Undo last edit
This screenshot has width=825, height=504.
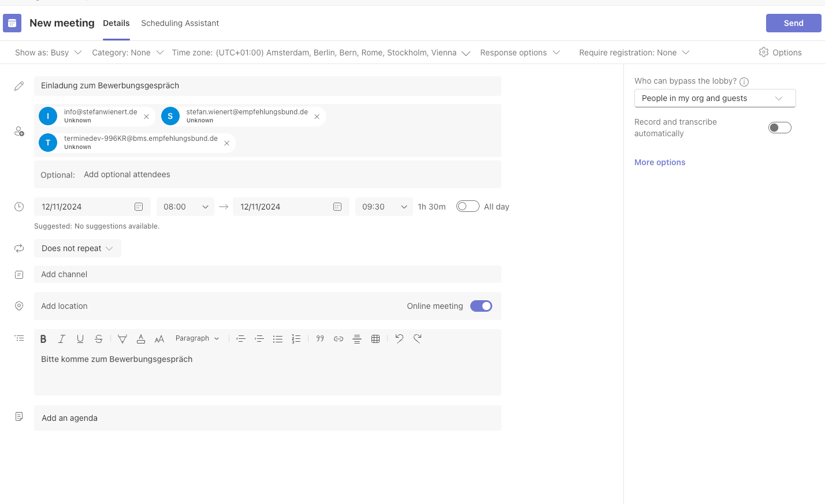click(x=399, y=338)
